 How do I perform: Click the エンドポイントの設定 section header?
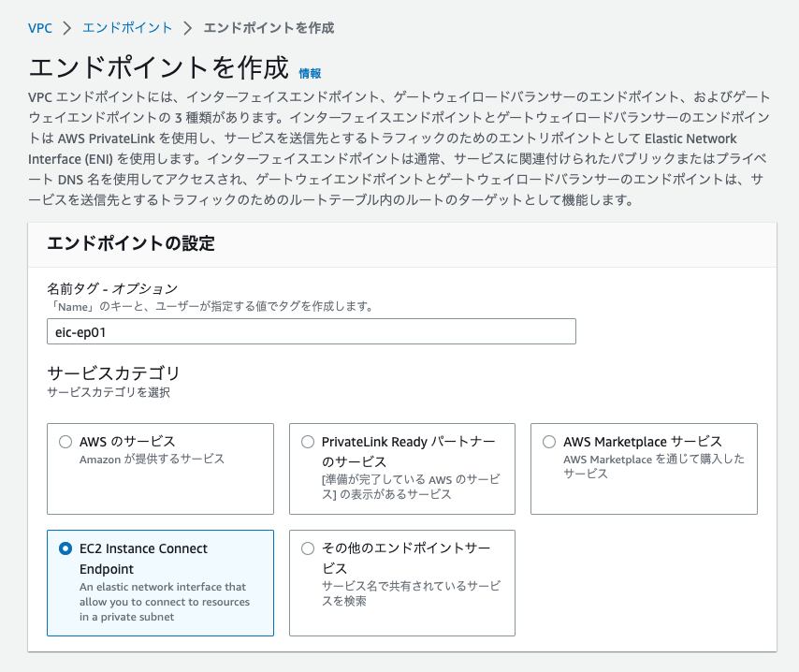tap(129, 243)
